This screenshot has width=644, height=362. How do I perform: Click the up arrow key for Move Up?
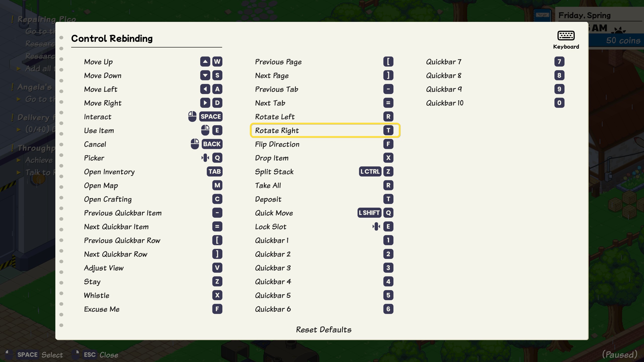click(205, 62)
